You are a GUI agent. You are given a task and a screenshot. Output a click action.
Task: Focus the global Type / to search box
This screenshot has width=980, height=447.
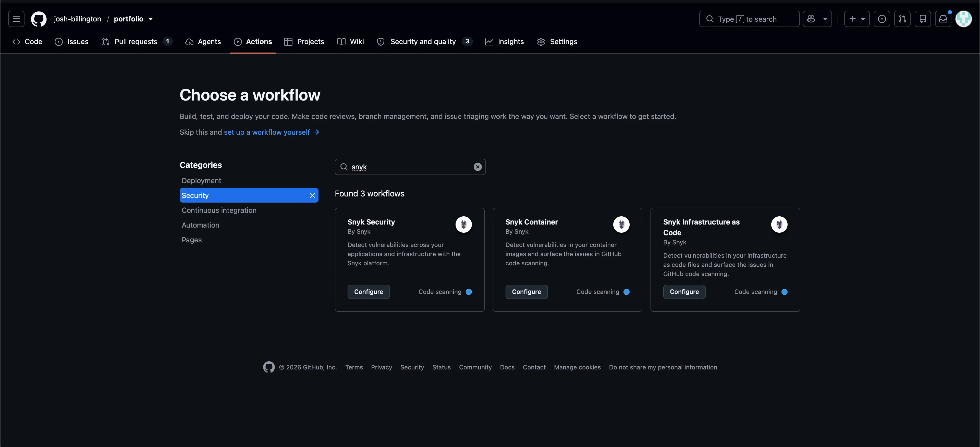tap(749, 19)
